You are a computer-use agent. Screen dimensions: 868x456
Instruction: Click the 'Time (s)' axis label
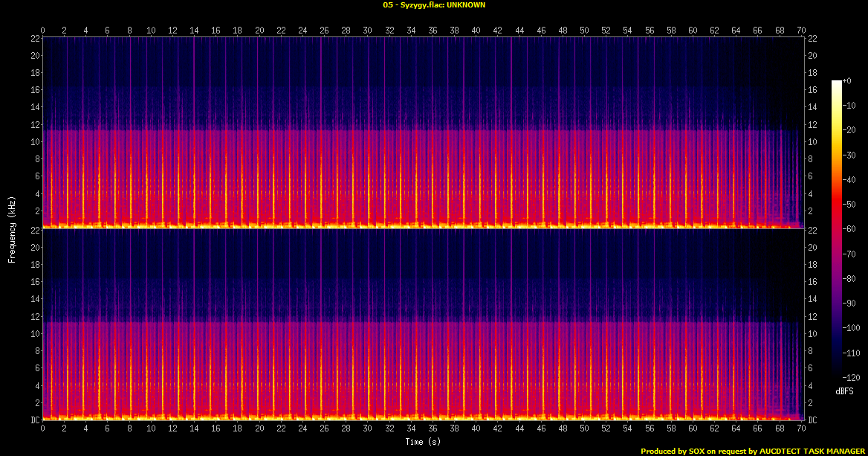pyautogui.click(x=422, y=442)
